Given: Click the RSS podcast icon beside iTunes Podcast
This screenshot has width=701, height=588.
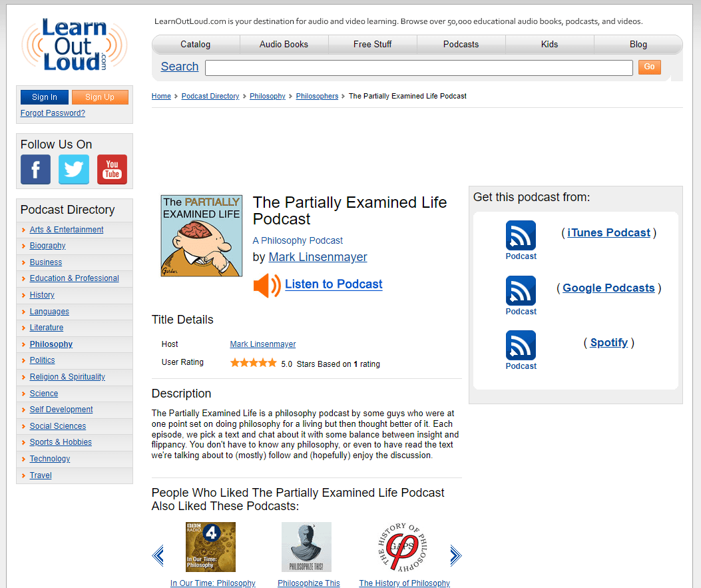Looking at the screenshot, I should tap(521, 235).
